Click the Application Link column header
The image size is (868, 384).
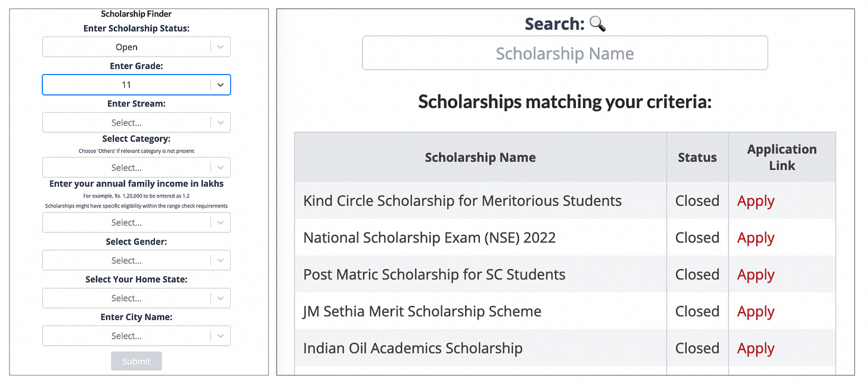[782, 157]
